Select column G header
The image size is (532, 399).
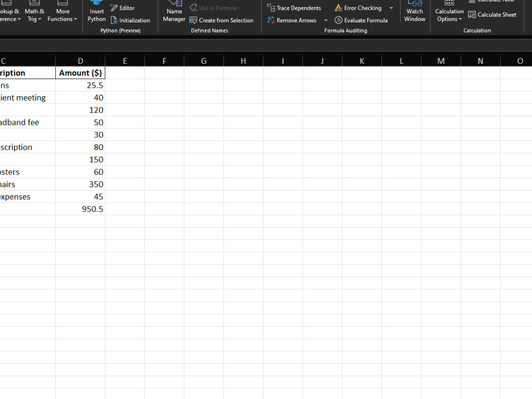[204, 61]
